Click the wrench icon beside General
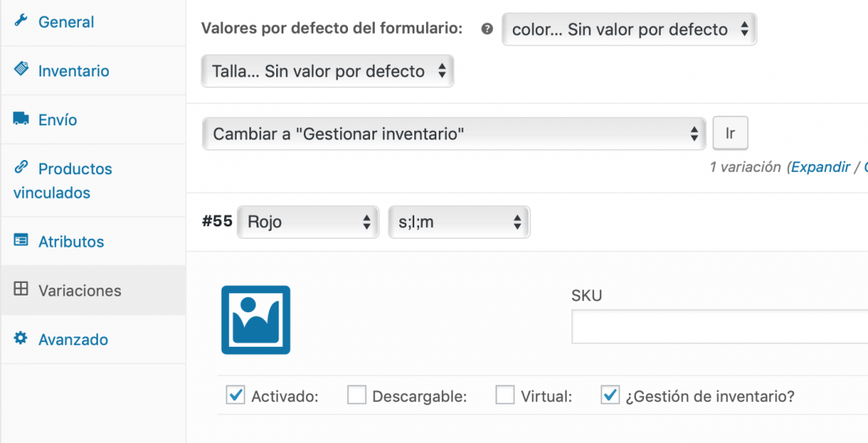868x443 pixels. pos(21,21)
